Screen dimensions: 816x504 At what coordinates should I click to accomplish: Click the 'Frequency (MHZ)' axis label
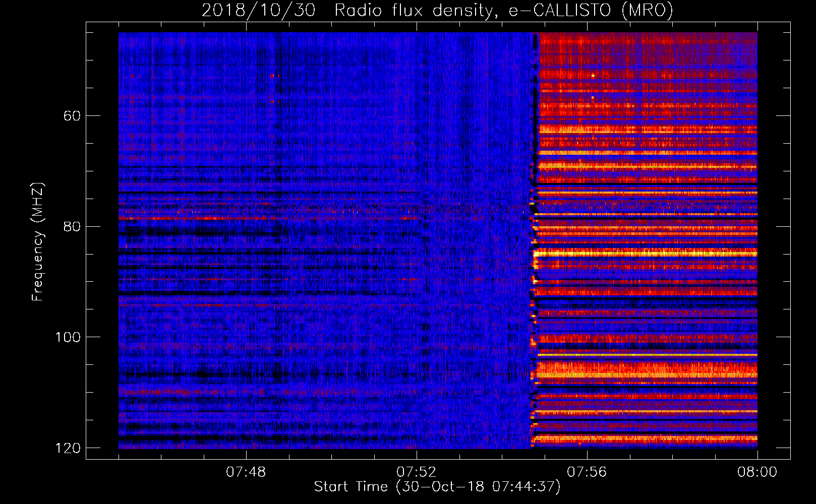coord(38,242)
